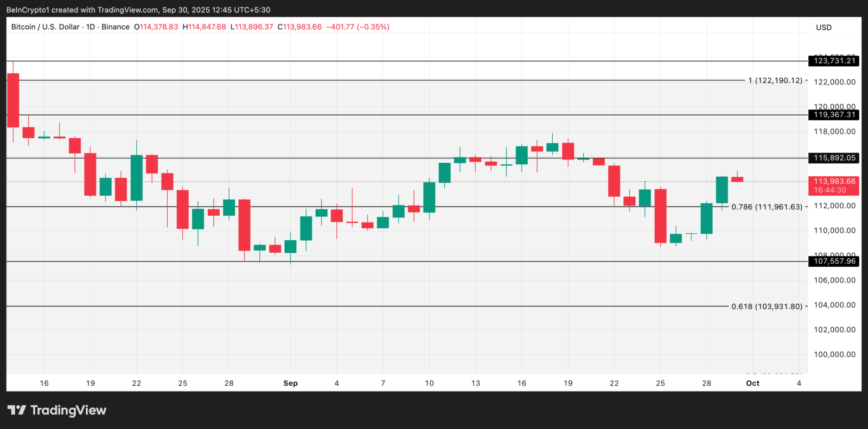Click the Oct marker on time axis
The image size is (868, 429).
[x=752, y=383]
